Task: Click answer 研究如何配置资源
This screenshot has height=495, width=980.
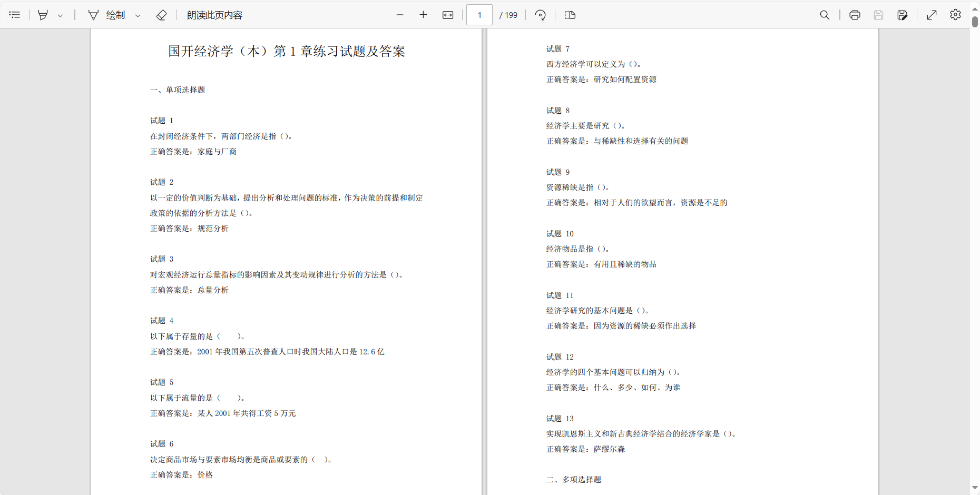Action: coord(625,80)
